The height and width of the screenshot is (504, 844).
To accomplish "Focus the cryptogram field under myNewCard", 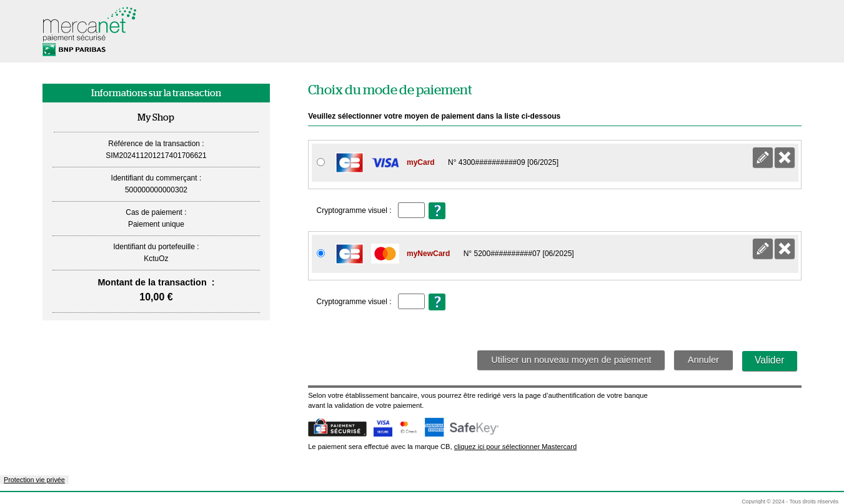I will tap(411, 302).
